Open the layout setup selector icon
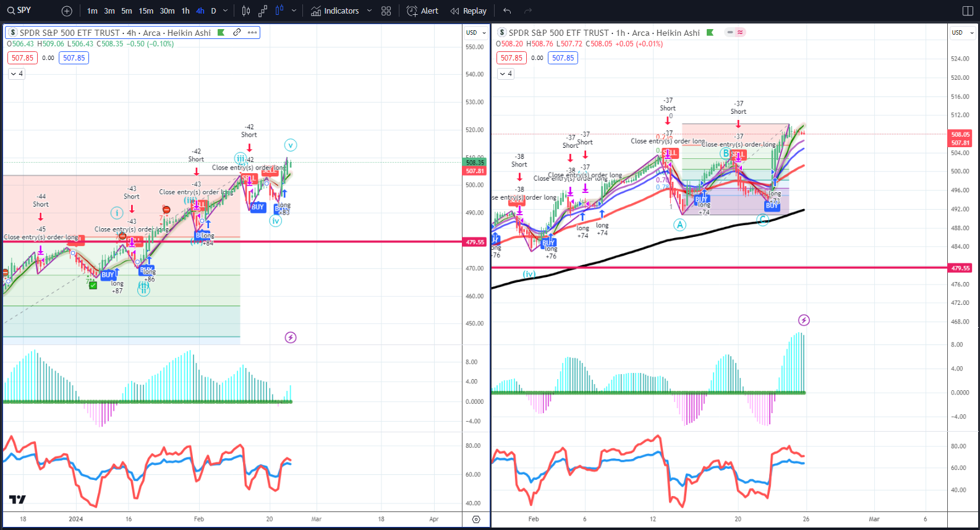Screen dimensions: 980x530 tap(968, 11)
